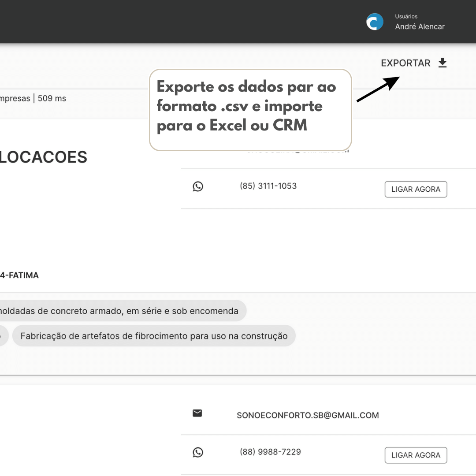This screenshot has height=476, width=476.
Task: Click the LOCACOES company heading
Action: [x=43, y=157]
